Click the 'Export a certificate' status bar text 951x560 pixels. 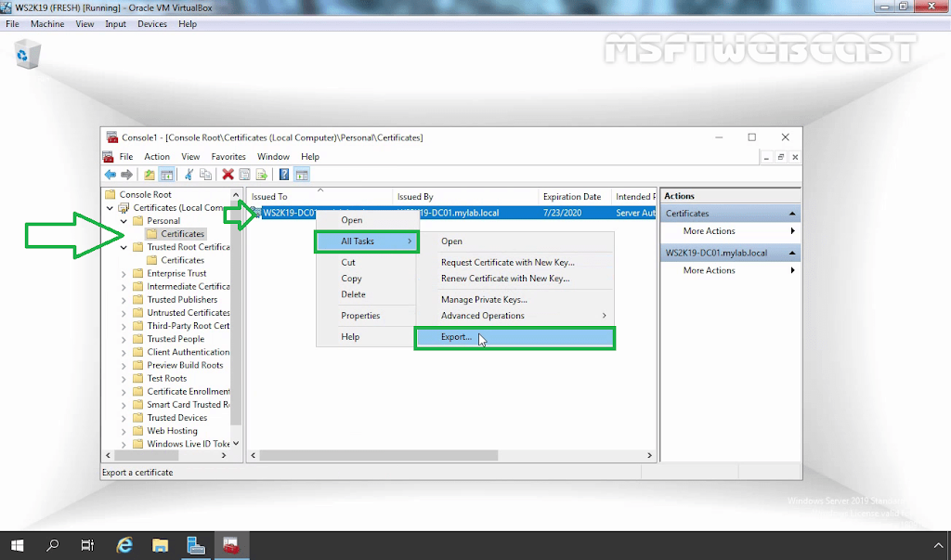click(x=137, y=472)
